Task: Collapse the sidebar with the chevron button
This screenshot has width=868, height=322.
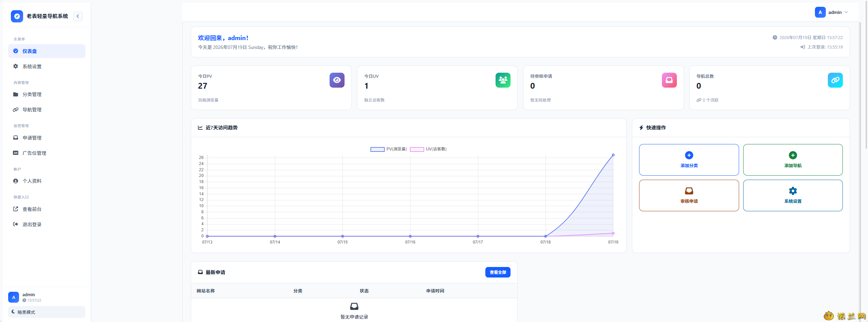Action: [78, 16]
